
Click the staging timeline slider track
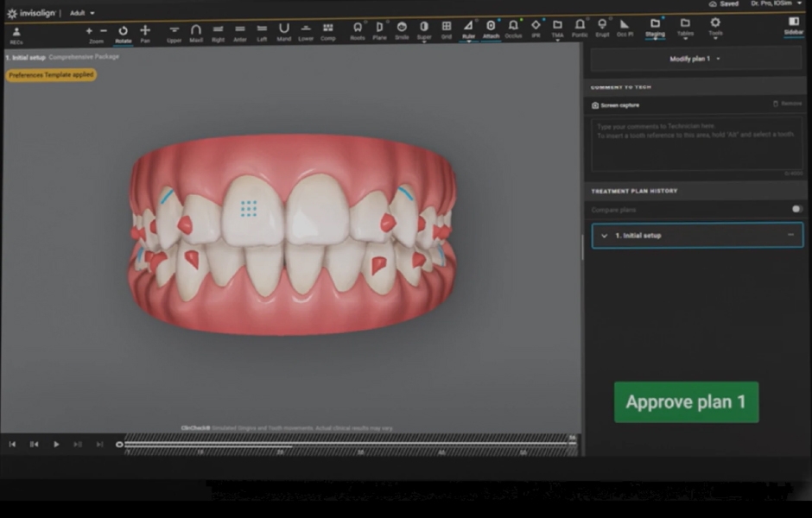346,444
